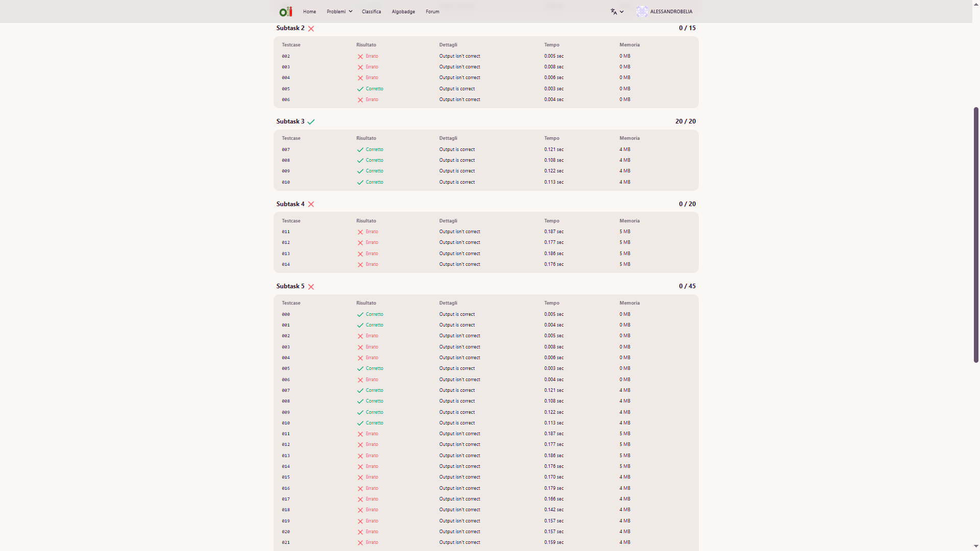The height and width of the screenshot is (551, 980).
Task: Click the ALESSANDROBELIA user avatar
Action: [x=642, y=11]
